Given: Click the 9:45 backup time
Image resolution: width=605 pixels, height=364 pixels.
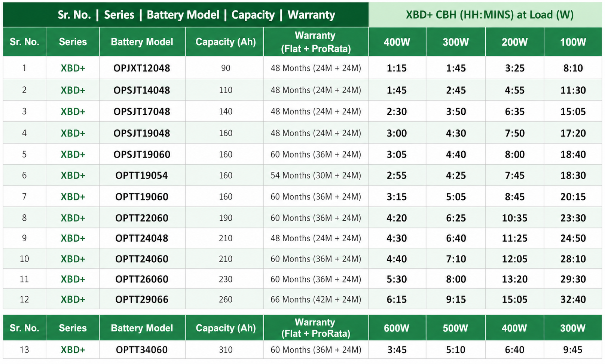Looking at the screenshot, I should [x=573, y=350].
